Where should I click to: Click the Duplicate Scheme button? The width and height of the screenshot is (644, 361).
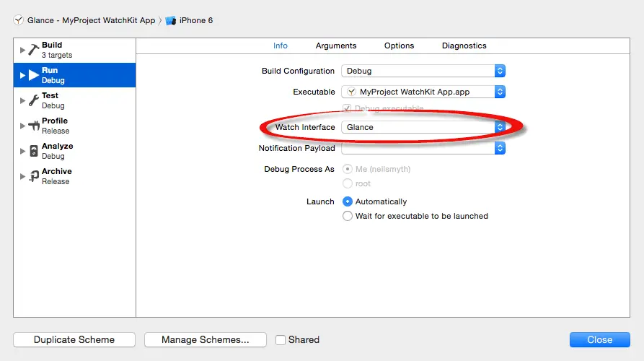pyautogui.click(x=74, y=339)
